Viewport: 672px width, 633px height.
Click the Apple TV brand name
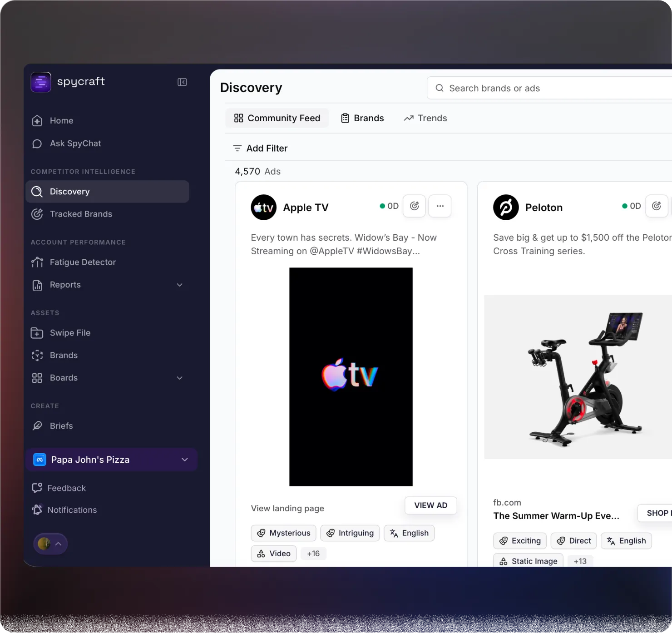click(x=306, y=208)
